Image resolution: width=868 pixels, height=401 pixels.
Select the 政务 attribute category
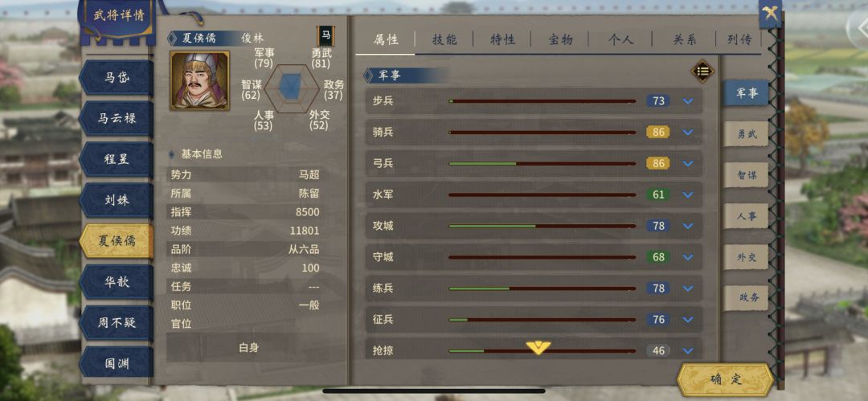[746, 297]
